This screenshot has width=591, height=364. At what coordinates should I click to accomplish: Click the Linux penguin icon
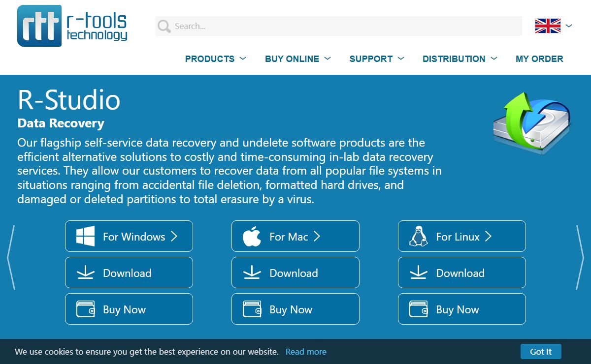(x=418, y=237)
